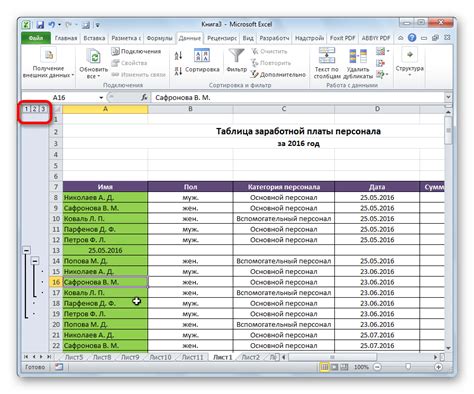Screen dimensions: 474x394
Task: Click the Data Validation icon
Action: (380, 51)
